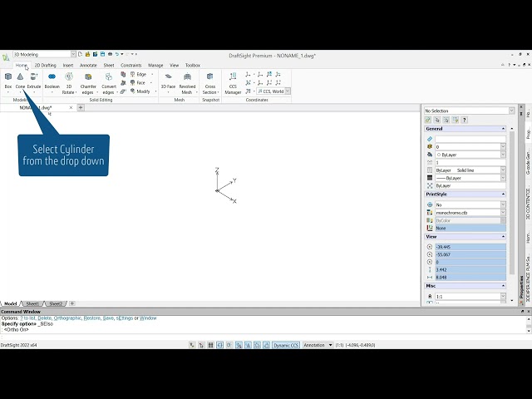Open the CCS, World dropdown
The width and height of the screenshot is (532, 399).
(288, 91)
